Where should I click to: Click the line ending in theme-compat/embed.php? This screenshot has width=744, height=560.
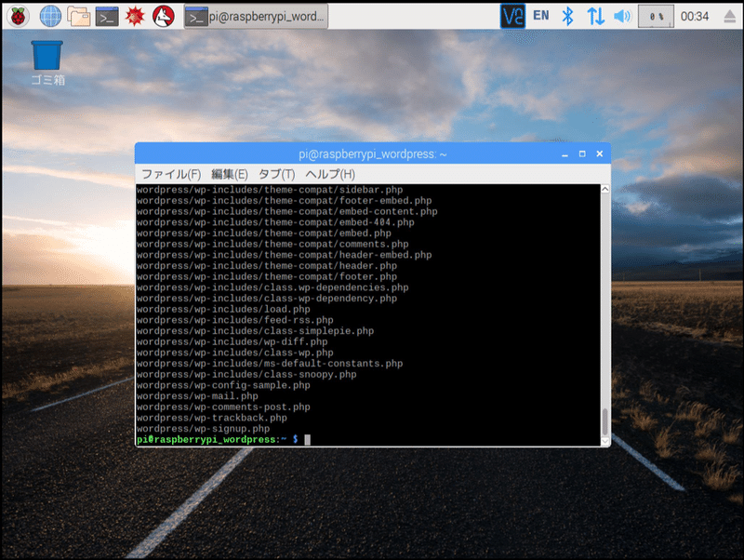pyautogui.click(x=264, y=233)
